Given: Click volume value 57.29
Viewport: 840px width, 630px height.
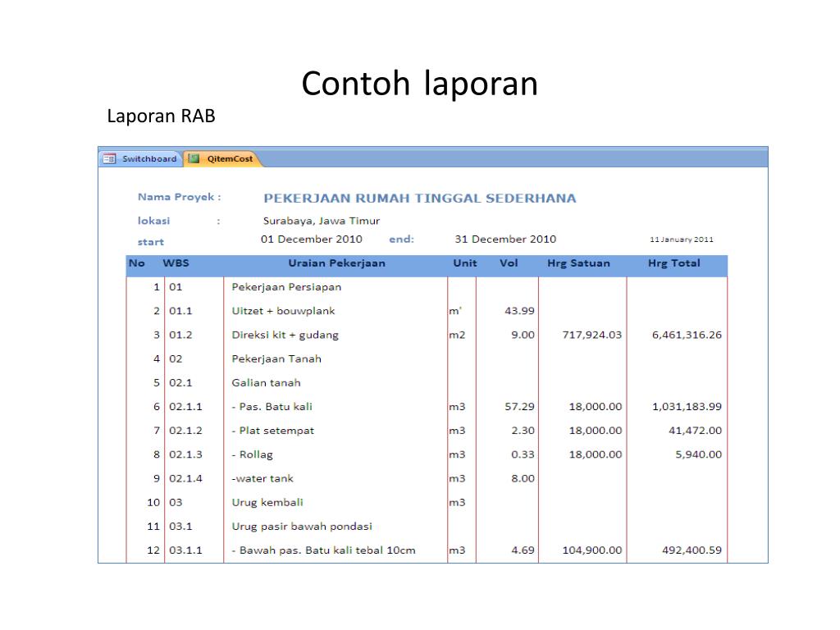Looking at the screenshot, I should point(519,407).
